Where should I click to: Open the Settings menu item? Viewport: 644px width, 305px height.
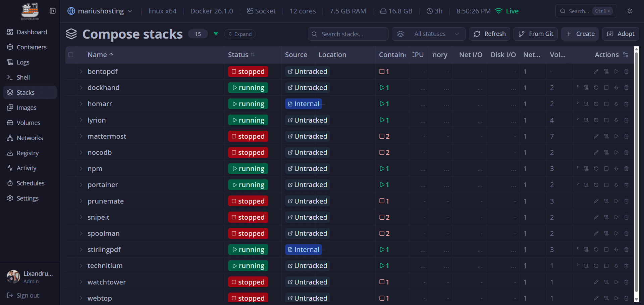(x=28, y=198)
